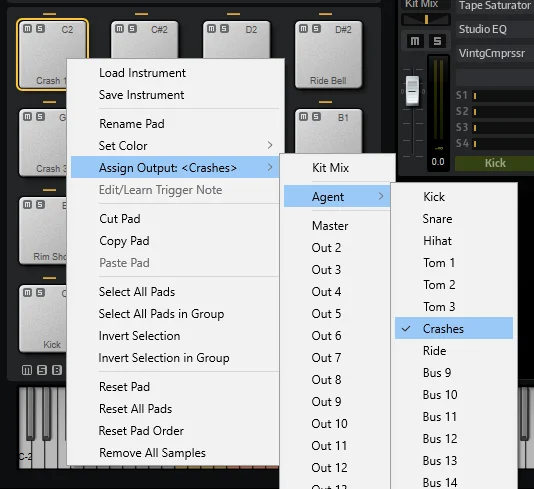Mute the D#2 Ride Bell pad
The image size is (534, 489).
[x=303, y=29]
